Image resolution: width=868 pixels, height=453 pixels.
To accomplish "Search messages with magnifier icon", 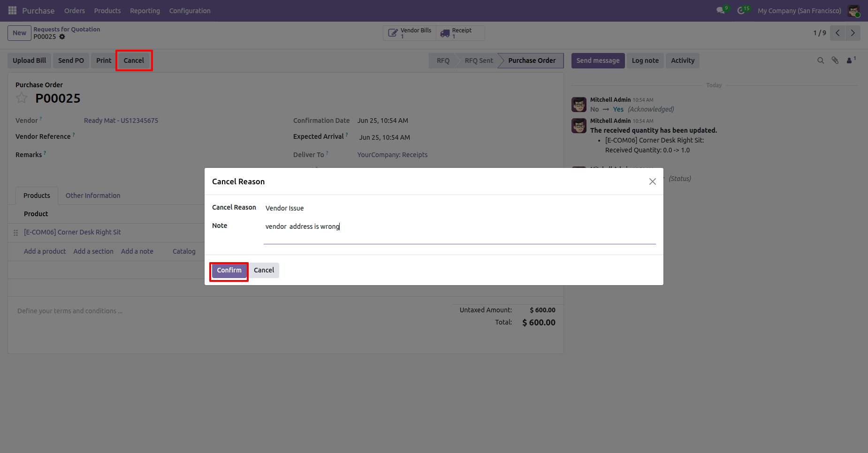I will tap(821, 60).
